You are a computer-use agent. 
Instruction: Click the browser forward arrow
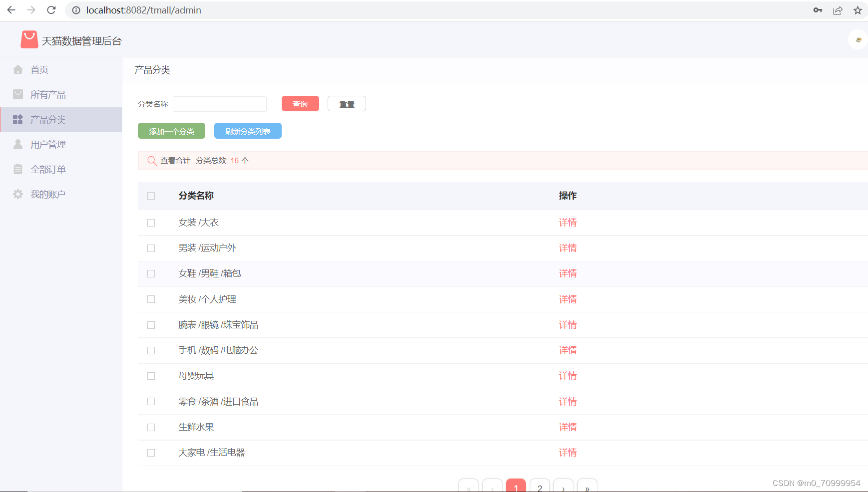[x=31, y=10]
